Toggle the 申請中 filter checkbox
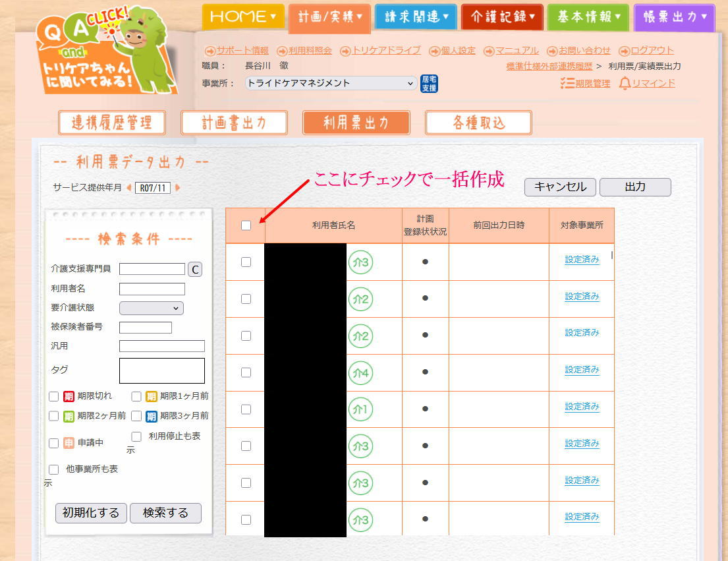The width and height of the screenshot is (728, 561). tap(54, 443)
